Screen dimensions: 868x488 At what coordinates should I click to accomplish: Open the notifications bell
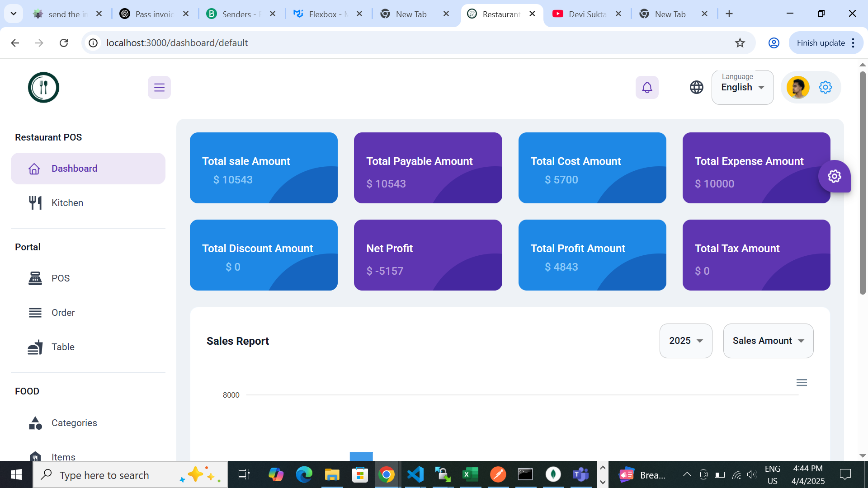point(647,87)
